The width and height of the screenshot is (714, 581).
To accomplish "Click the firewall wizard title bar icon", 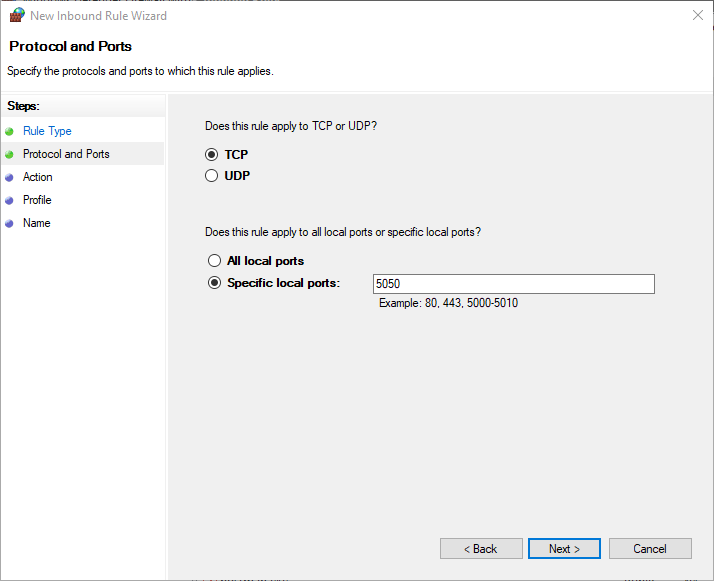I will (17, 15).
